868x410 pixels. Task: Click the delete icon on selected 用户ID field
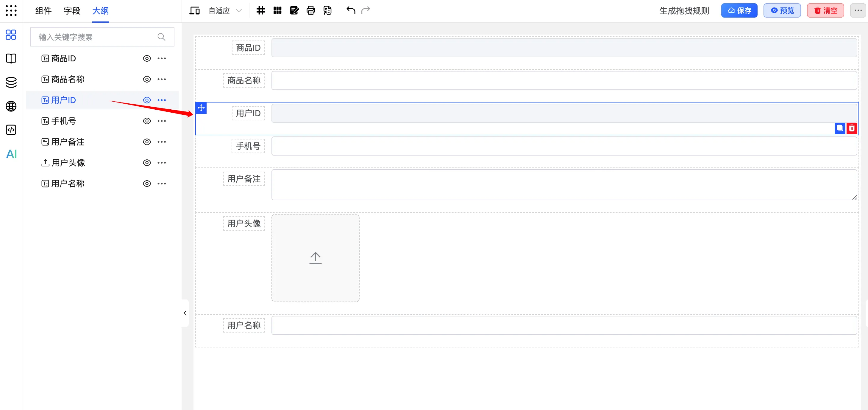pyautogui.click(x=852, y=128)
